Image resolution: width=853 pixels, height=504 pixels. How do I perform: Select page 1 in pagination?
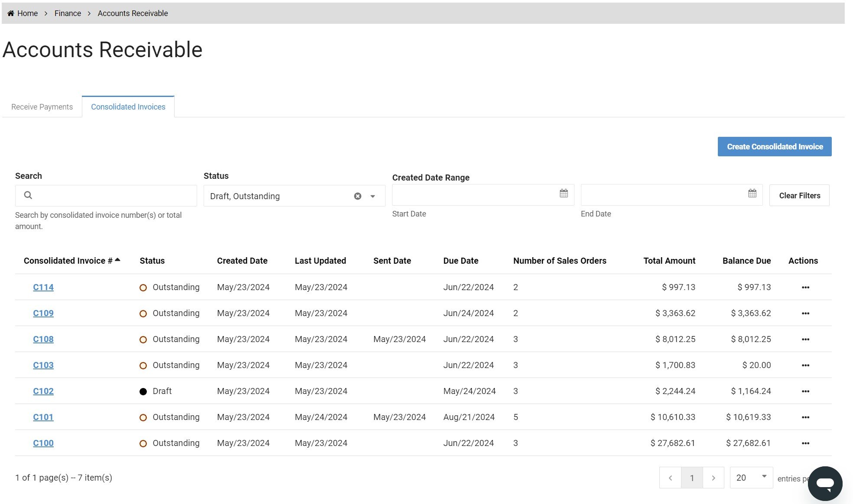pyautogui.click(x=692, y=478)
